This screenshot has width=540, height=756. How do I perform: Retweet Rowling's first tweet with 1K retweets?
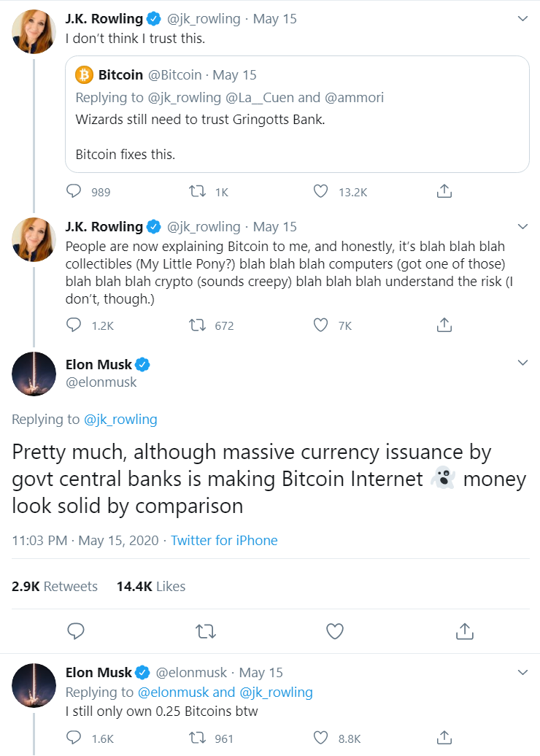click(197, 192)
